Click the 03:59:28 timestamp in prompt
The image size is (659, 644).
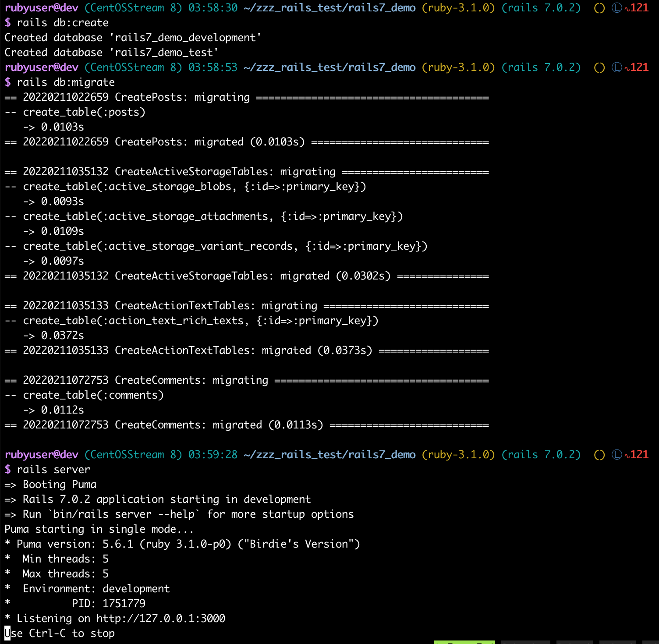pyautogui.click(x=213, y=455)
